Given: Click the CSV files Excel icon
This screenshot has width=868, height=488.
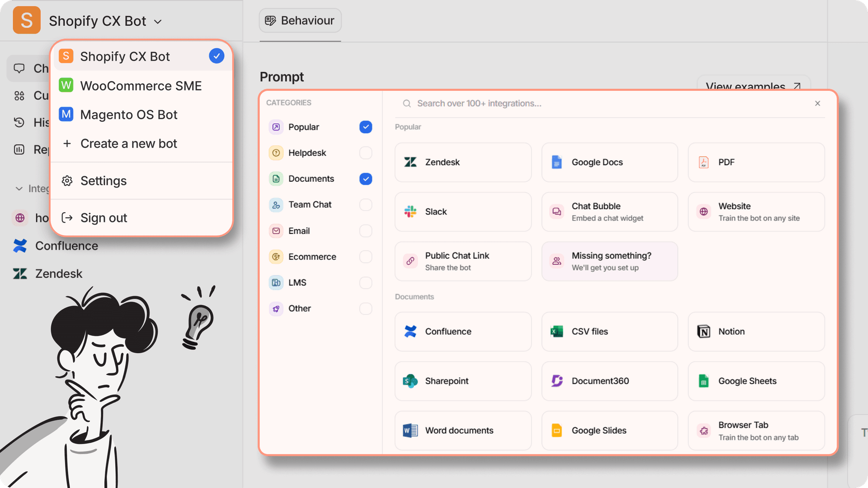Looking at the screenshot, I should 557,332.
